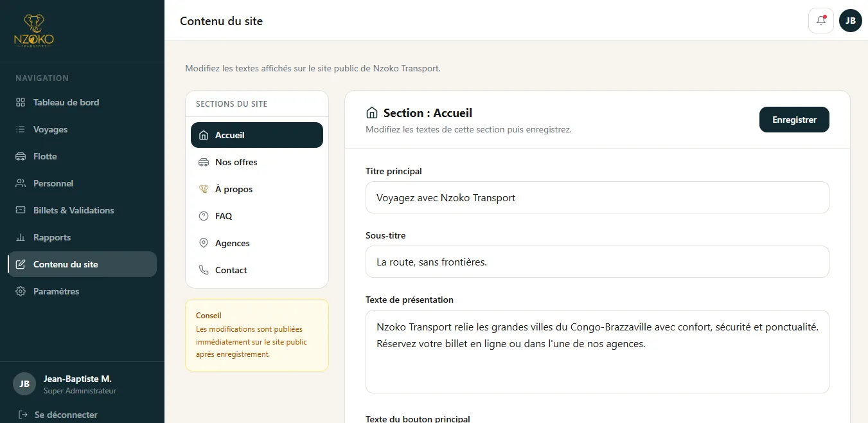Click the Billets & Validations ticket icon
Image resolution: width=868 pixels, height=423 pixels.
(21, 210)
